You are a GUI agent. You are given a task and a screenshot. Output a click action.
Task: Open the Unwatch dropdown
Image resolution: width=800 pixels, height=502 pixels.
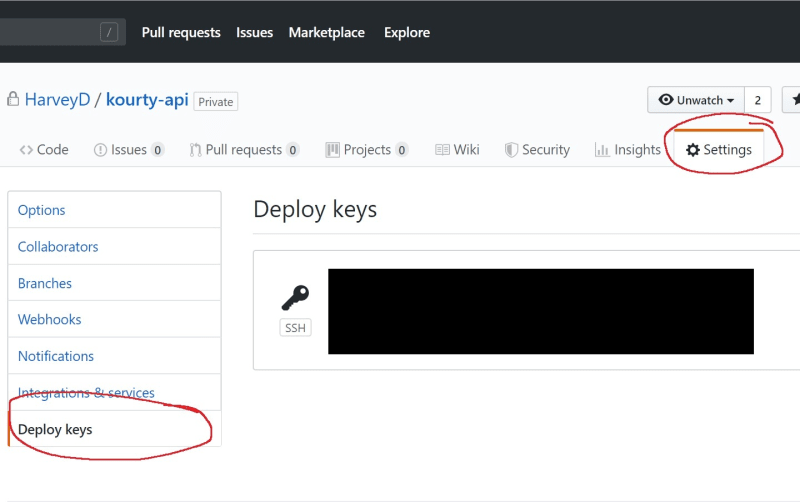point(696,100)
